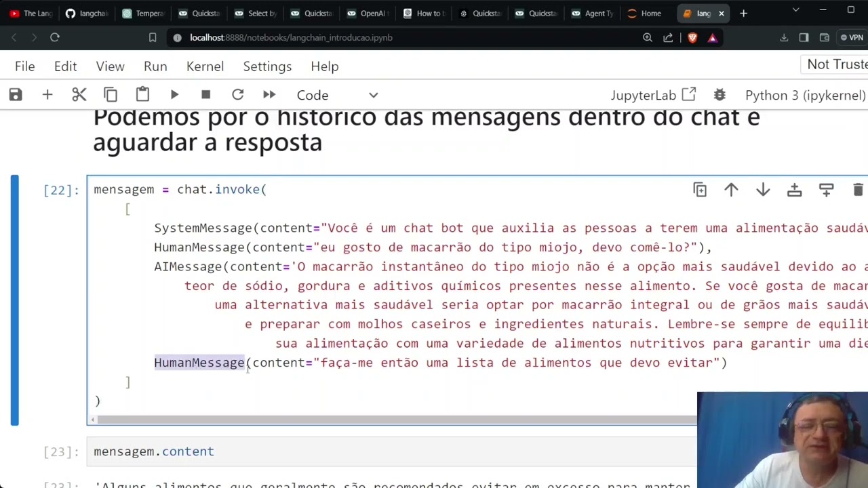
Task: Insert a cell below cell 22 icon
Action: click(x=826, y=190)
